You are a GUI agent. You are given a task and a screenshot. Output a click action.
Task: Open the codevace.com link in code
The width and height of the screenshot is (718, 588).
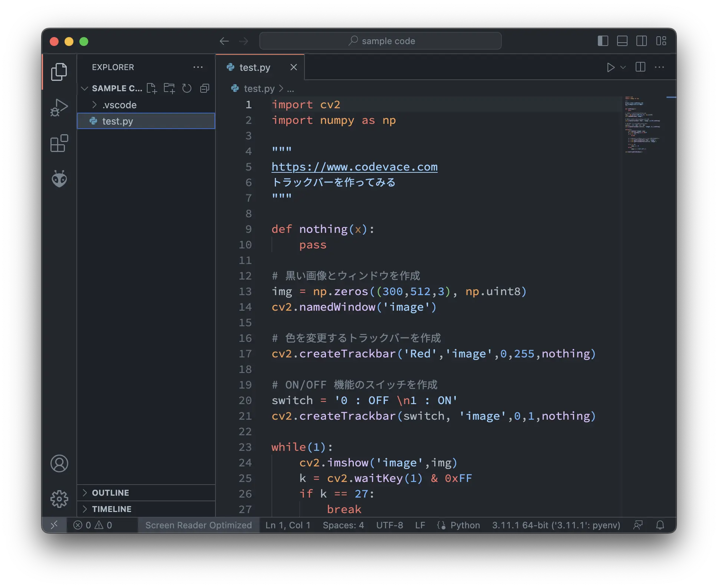click(354, 166)
